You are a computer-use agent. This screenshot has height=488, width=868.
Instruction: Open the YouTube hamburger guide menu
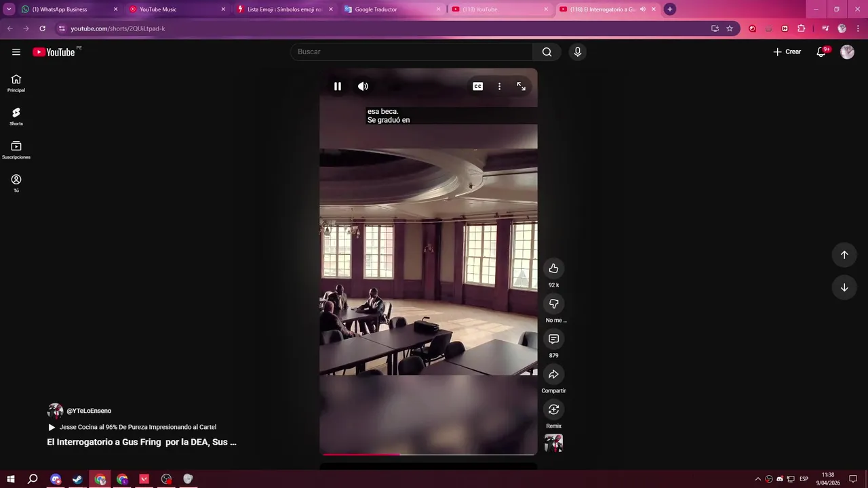(16, 52)
